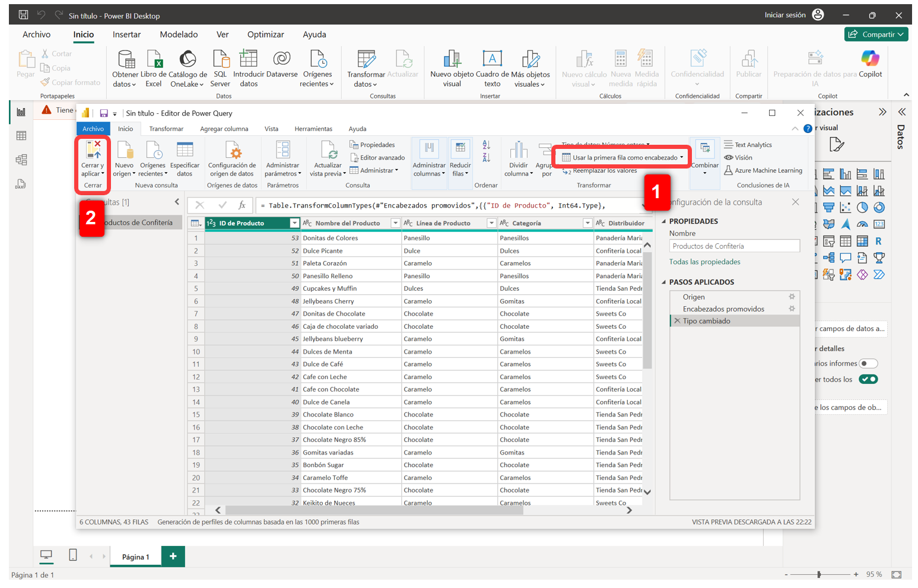Collapse the Consultas pane

[177, 202]
